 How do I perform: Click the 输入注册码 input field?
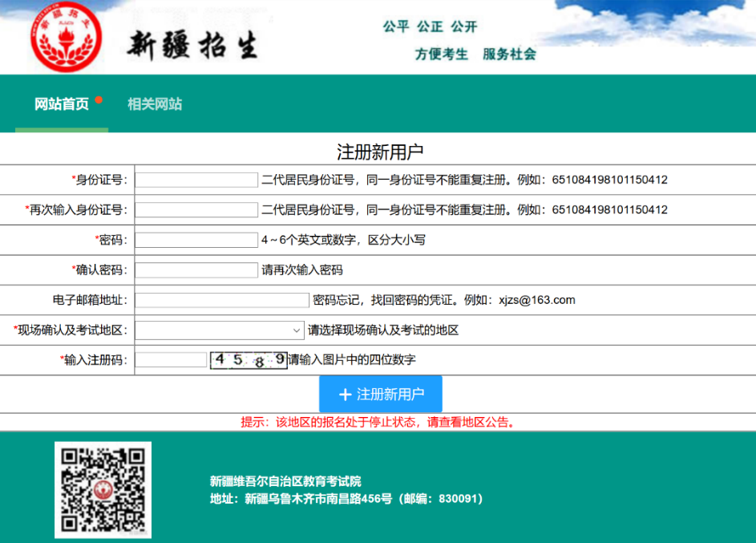click(x=171, y=360)
